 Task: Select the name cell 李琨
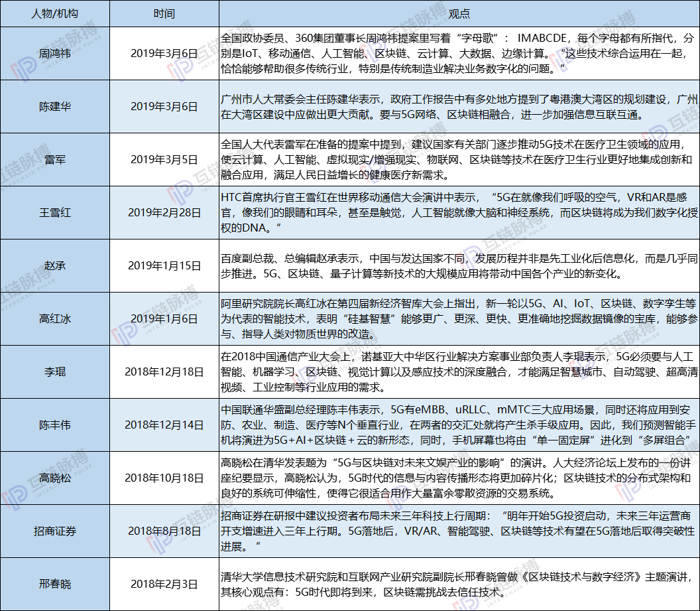pos(55,372)
